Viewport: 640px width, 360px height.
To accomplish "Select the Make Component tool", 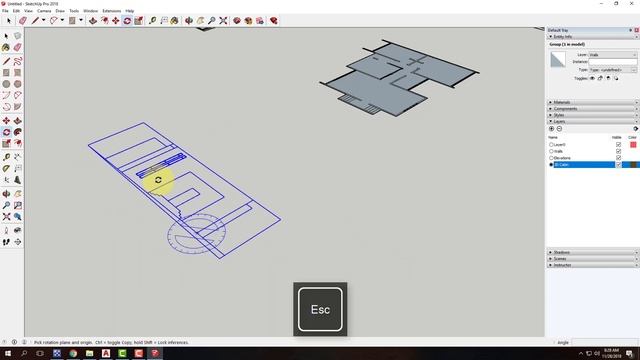I will click(x=17, y=36).
